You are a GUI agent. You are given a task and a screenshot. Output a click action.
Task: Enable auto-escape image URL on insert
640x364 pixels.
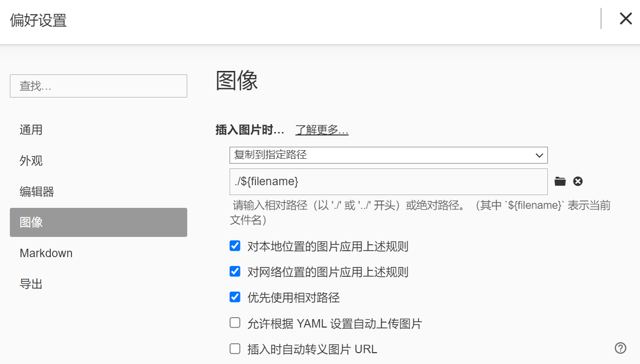(235, 349)
